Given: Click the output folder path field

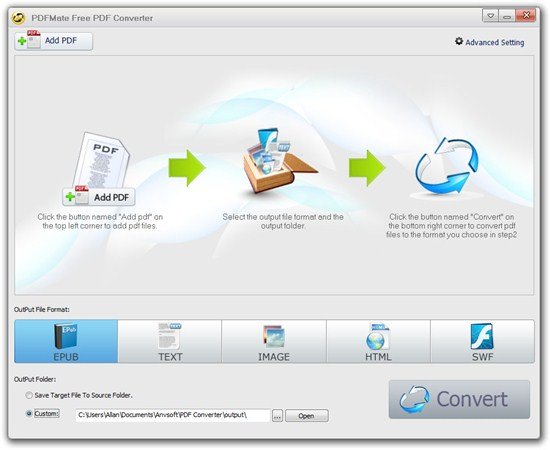Looking at the screenshot, I should tap(173, 415).
